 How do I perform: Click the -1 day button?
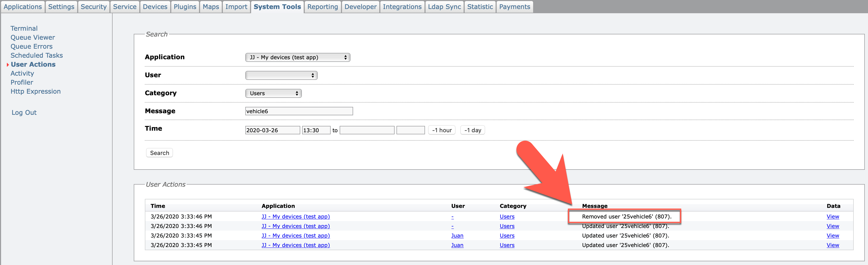472,130
